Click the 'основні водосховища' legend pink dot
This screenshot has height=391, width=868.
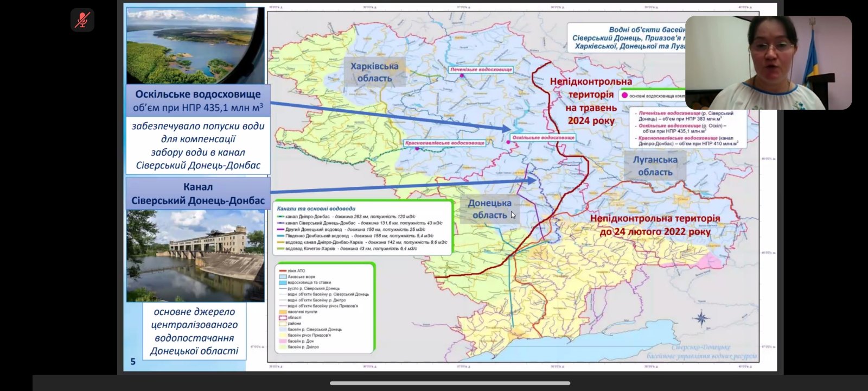[x=624, y=95]
